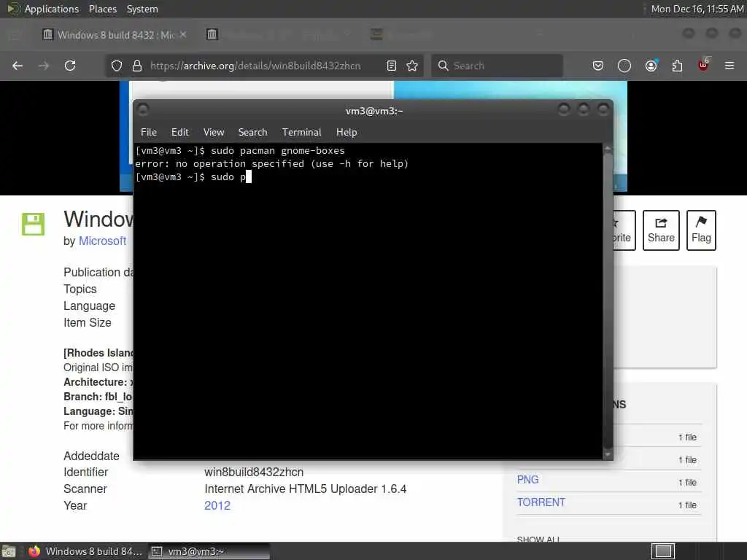Click the Firefox Search box
The image size is (747, 560).
click(x=497, y=66)
